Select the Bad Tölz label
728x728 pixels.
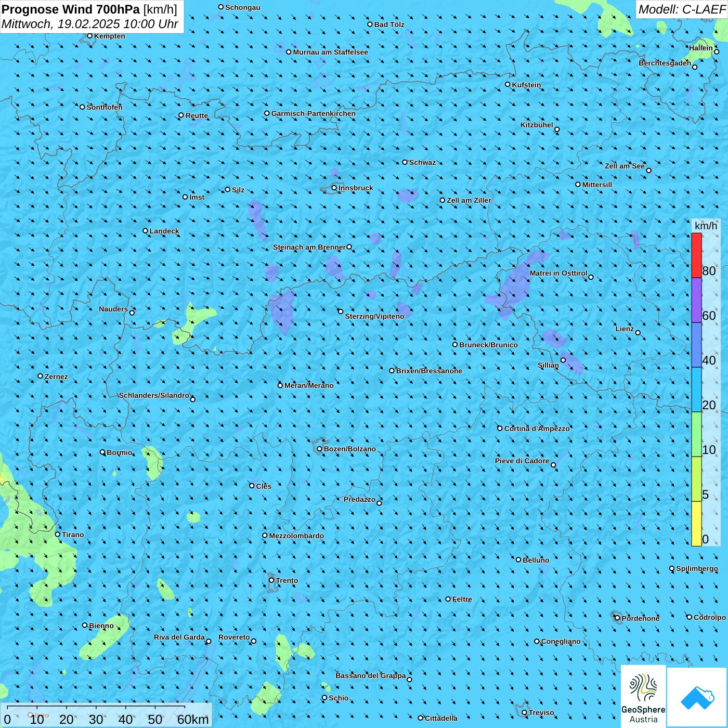(x=389, y=24)
